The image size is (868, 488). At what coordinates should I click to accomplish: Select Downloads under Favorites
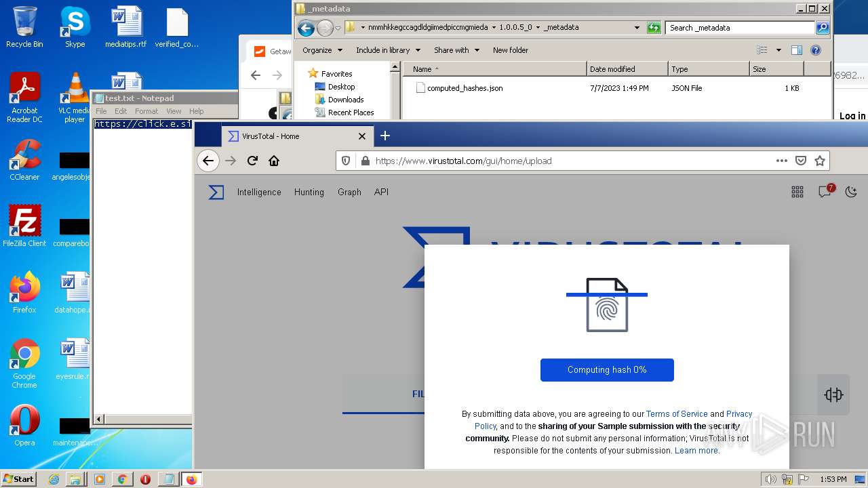pyautogui.click(x=346, y=100)
